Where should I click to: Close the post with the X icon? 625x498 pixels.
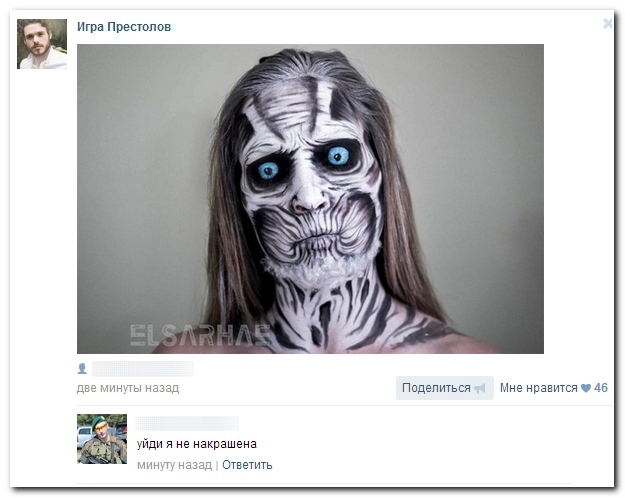pos(608,24)
